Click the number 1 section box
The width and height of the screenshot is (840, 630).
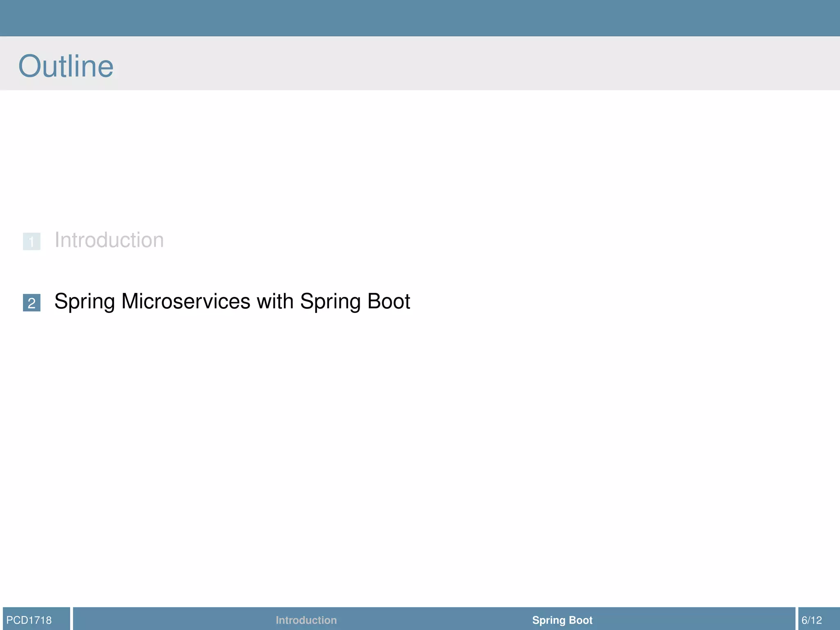point(32,241)
